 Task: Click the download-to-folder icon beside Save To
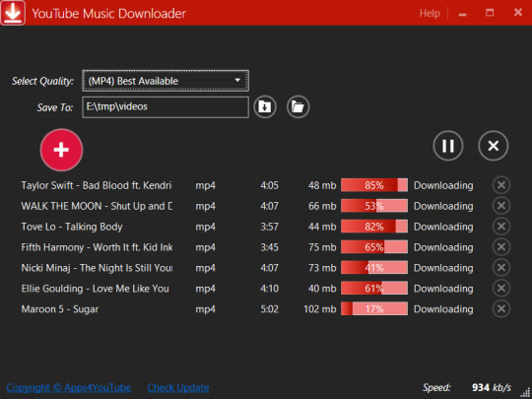click(x=265, y=106)
